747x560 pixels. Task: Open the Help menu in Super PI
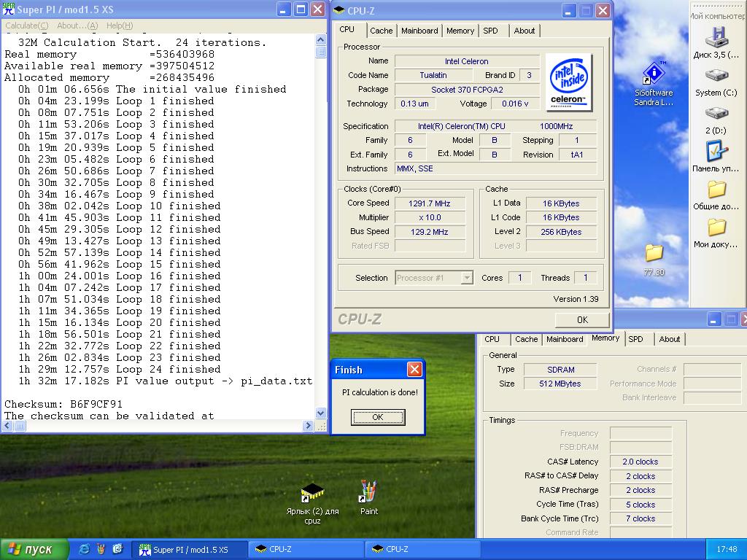click(x=120, y=26)
